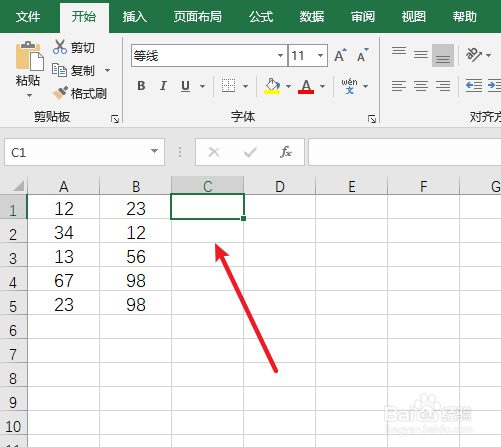Image resolution: width=501 pixels, height=447 pixels.
Task: Align text to vertical middle
Action: [x=421, y=55]
